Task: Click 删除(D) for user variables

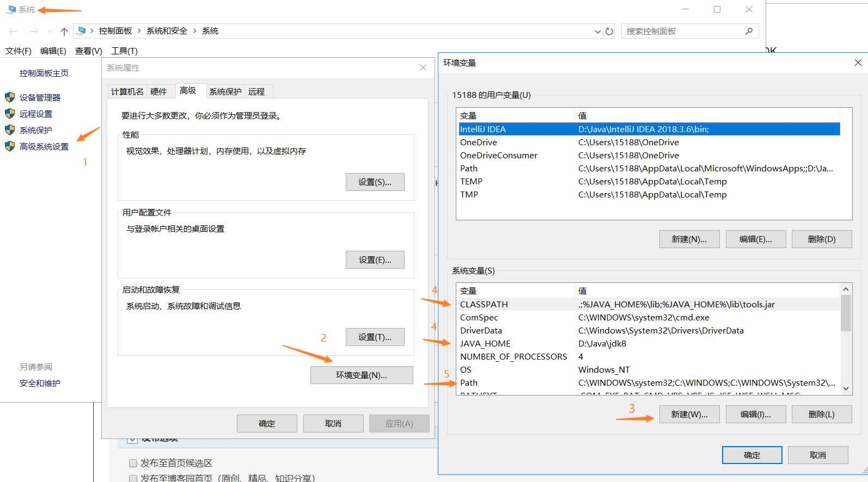Action: (x=822, y=239)
